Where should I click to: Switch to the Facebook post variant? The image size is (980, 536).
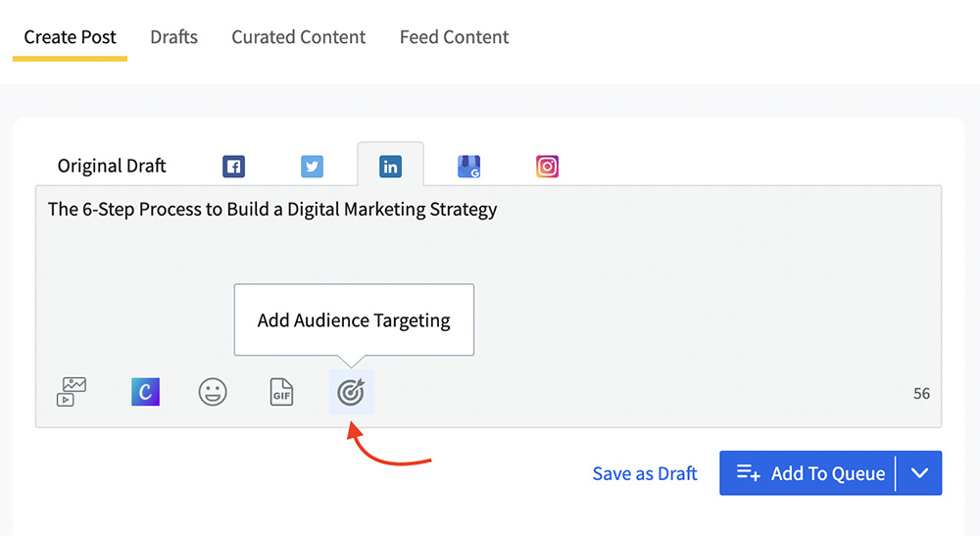233,167
